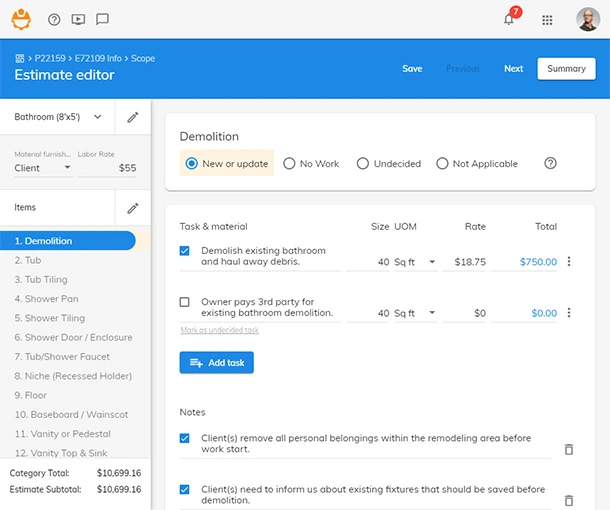
Task: Click the Add task button
Action: click(216, 363)
